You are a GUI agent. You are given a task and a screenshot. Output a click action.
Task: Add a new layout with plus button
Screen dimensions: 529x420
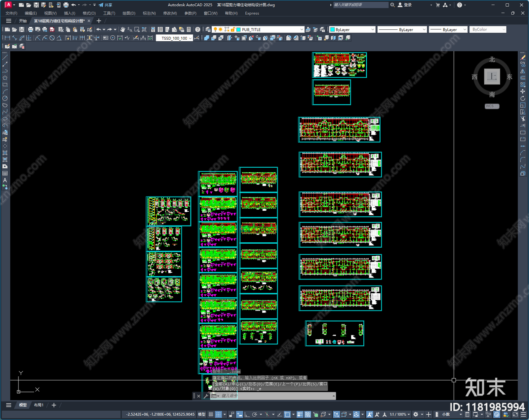(x=54, y=405)
